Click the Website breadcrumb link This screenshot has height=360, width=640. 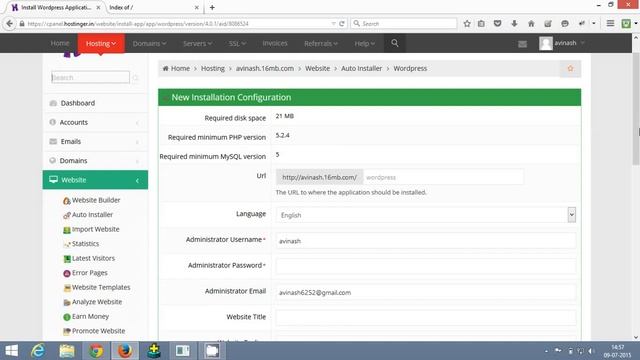(x=317, y=69)
